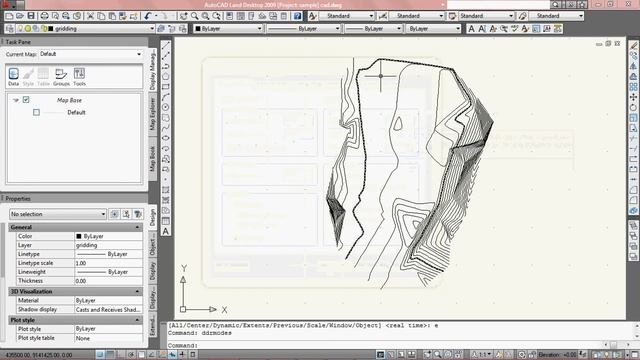Open Layer Properties Manager icon
Screen dimensions: 640x360
(x=9, y=29)
